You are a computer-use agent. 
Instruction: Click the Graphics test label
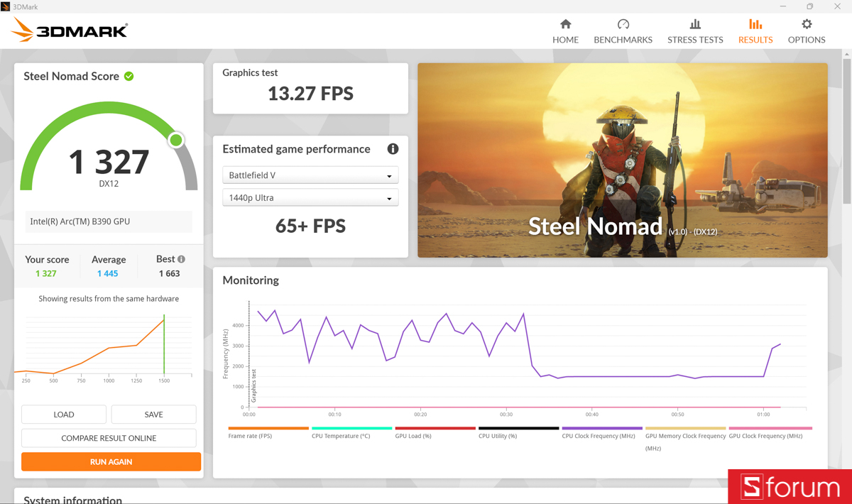(x=250, y=72)
